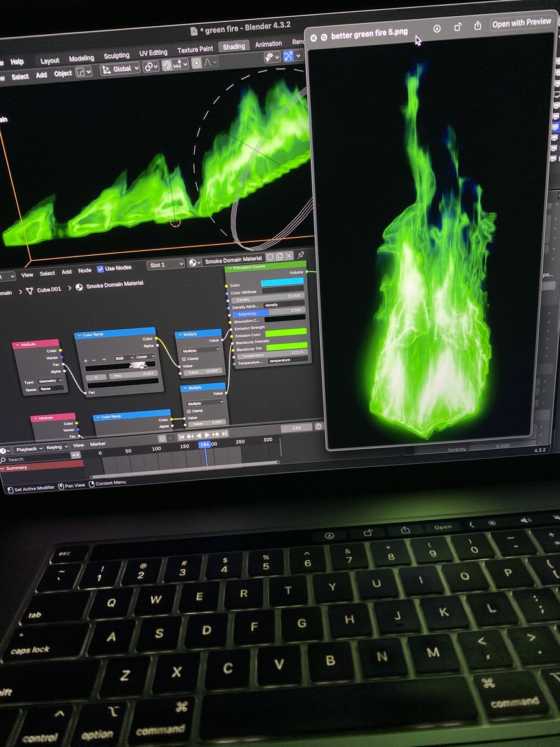
Task: Switch to the Layout workspace tab
Action: [50, 61]
